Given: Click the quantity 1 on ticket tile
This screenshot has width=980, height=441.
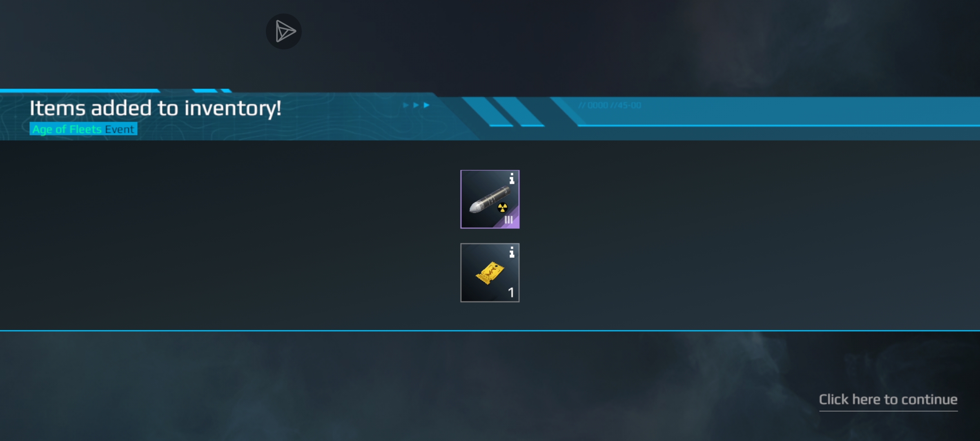Looking at the screenshot, I should point(511,292).
